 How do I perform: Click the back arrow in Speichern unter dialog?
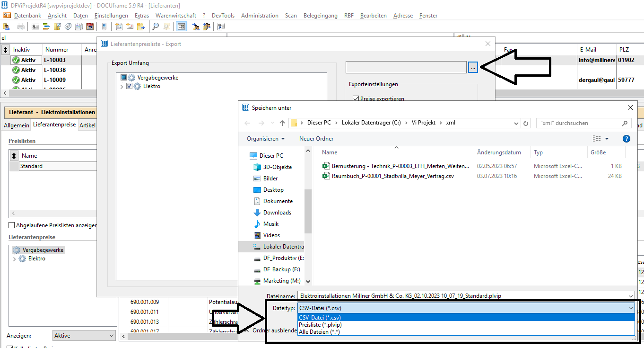[247, 123]
